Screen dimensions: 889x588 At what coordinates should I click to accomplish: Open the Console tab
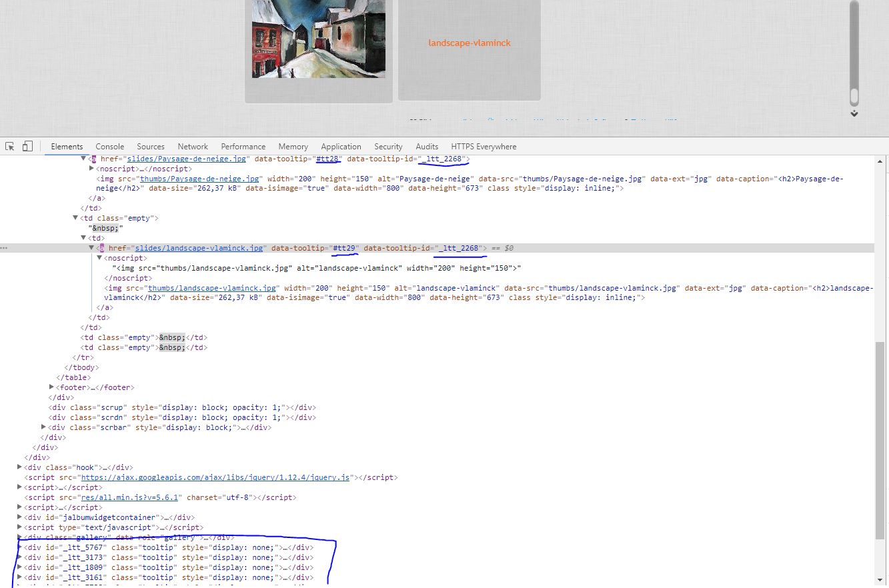point(110,147)
